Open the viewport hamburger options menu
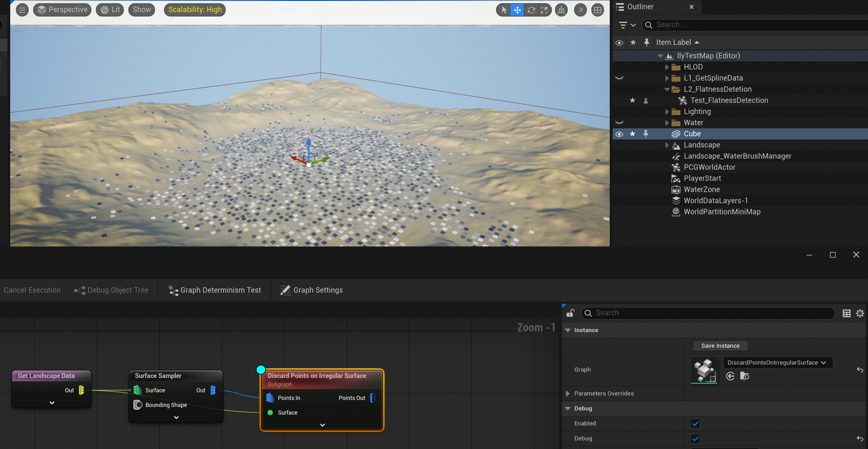Screen dimensions: 868x449 coord(22,10)
